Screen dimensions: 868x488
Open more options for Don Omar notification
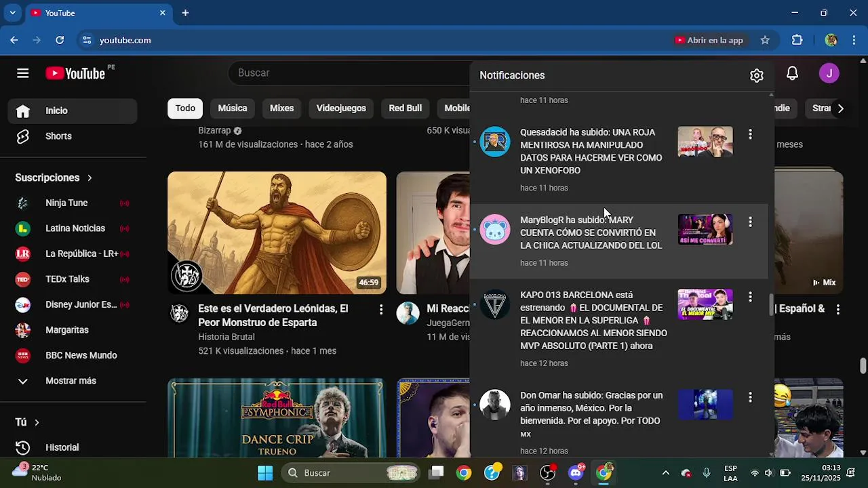pos(750,397)
